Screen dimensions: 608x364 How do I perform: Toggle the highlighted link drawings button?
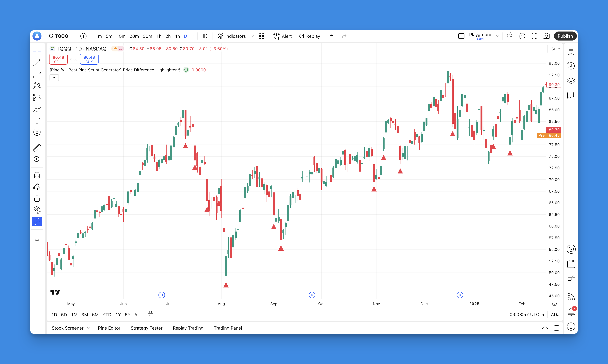37,222
